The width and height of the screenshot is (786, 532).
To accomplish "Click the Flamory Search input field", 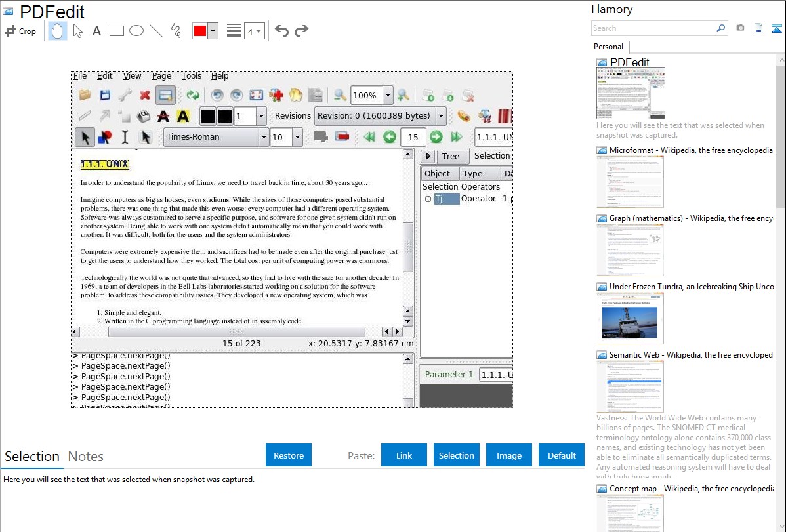I will coord(653,28).
